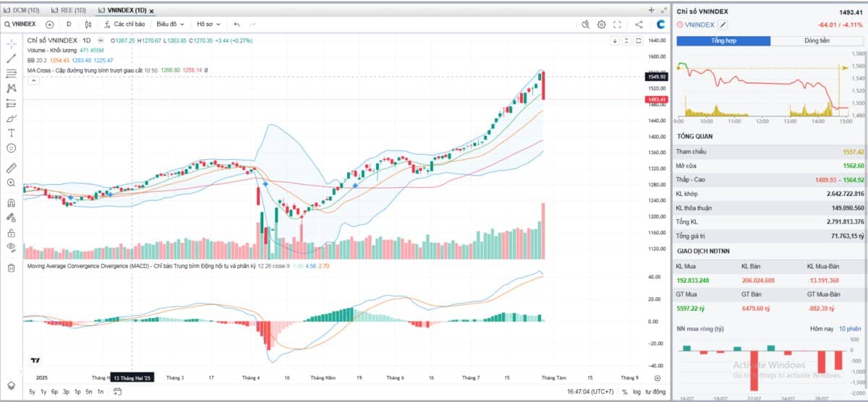
Task: Select the brush drawing tool
Action: click(12, 118)
